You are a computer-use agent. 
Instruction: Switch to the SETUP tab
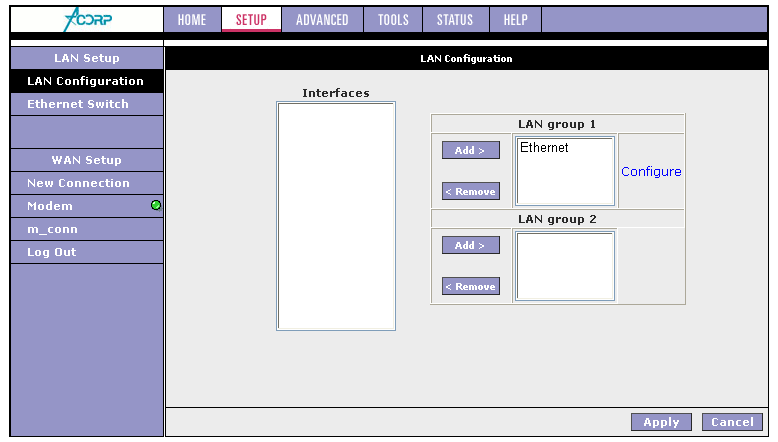pyautogui.click(x=251, y=20)
